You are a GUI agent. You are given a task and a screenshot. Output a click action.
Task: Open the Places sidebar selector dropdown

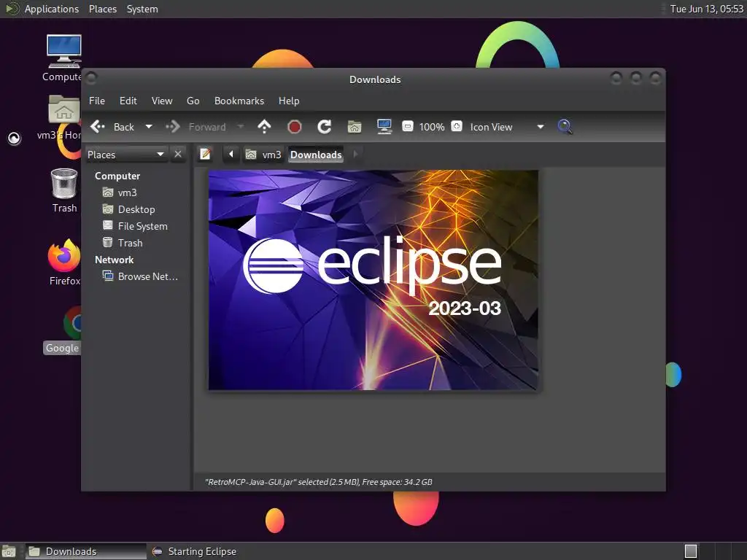coord(125,155)
